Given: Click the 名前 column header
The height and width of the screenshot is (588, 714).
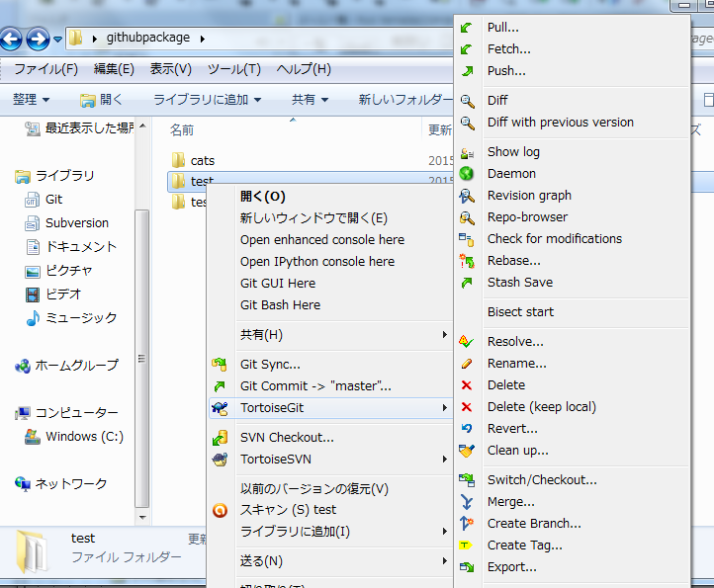Looking at the screenshot, I should tap(182, 130).
